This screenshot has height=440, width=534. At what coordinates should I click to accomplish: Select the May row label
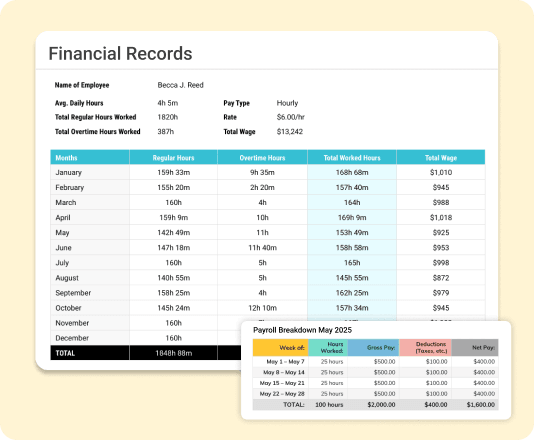62,233
